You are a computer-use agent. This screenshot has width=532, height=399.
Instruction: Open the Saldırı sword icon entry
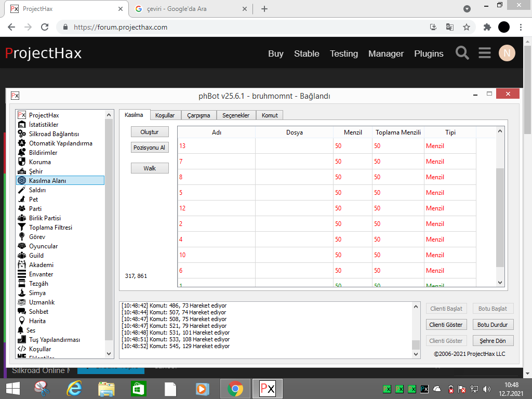click(x=22, y=190)
